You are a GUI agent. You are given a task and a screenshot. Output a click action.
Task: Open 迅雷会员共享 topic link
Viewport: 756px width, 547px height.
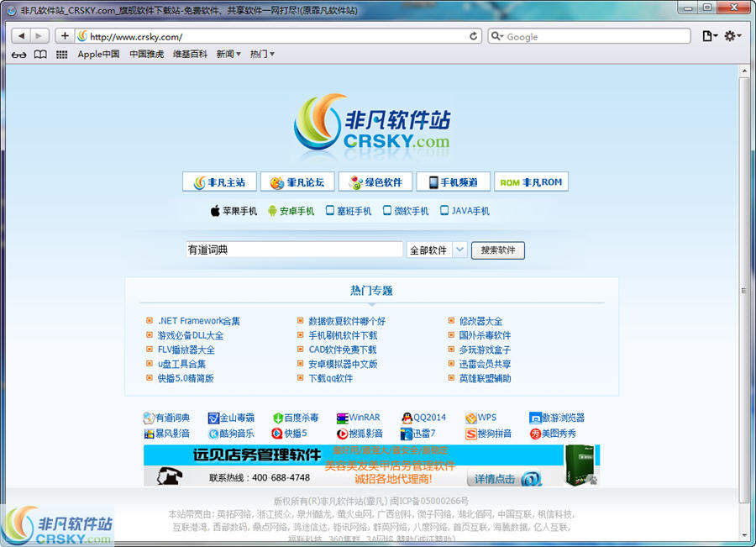coord(485,364)
